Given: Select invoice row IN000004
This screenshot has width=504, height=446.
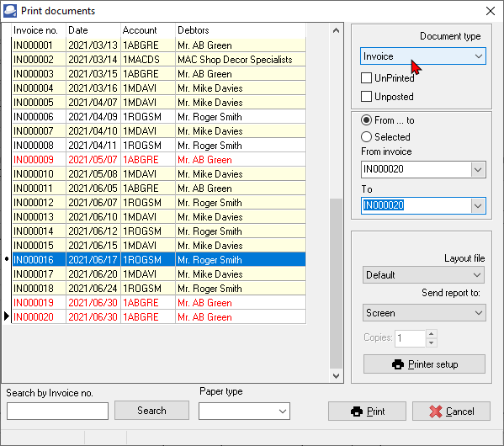Looking at the screenshot, I should (159, 88).
